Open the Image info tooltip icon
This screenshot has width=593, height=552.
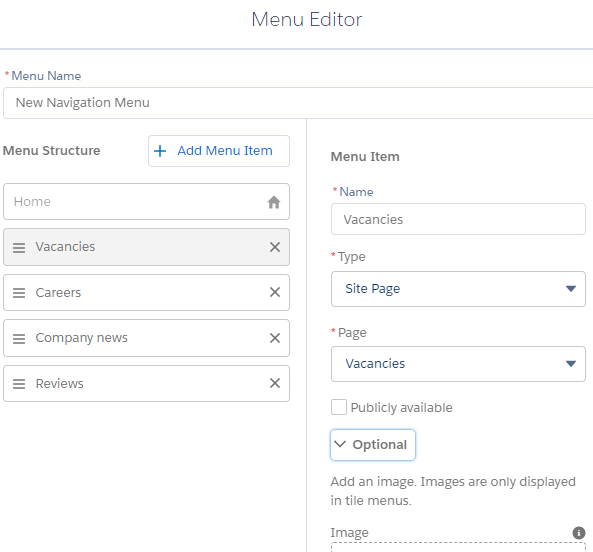coord(579,533)
